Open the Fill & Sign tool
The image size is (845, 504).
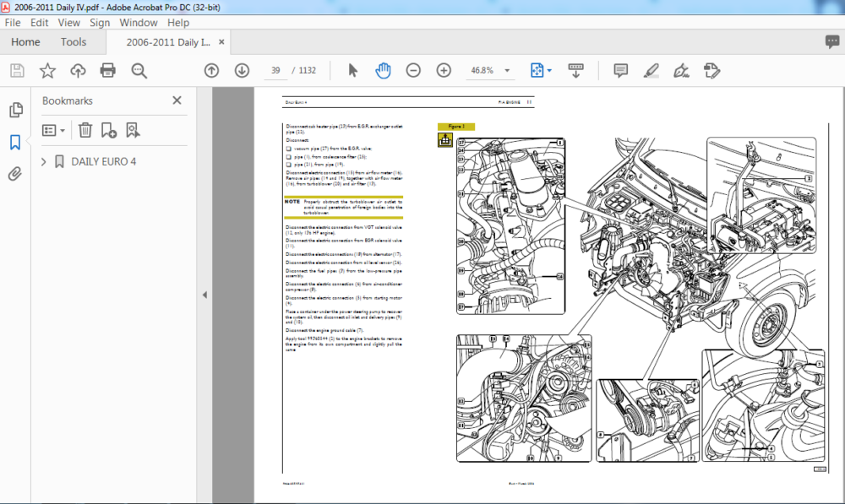[x=681, y=71]
